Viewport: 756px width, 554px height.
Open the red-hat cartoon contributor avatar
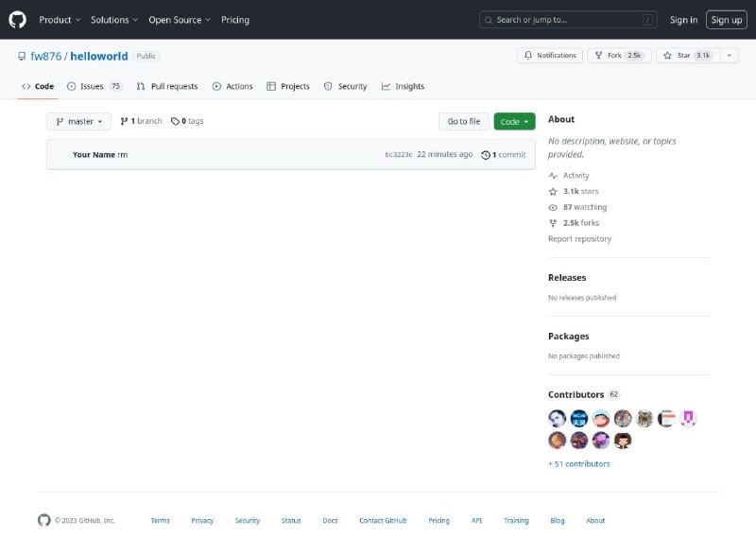pyautogui.click(x=601, y=419)
